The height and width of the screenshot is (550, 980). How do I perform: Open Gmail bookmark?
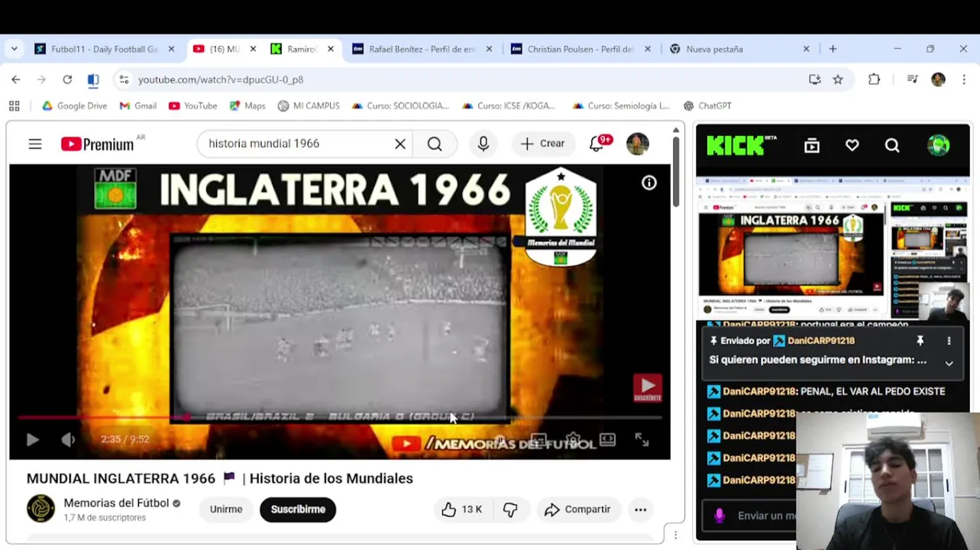[x=138, y=106]
